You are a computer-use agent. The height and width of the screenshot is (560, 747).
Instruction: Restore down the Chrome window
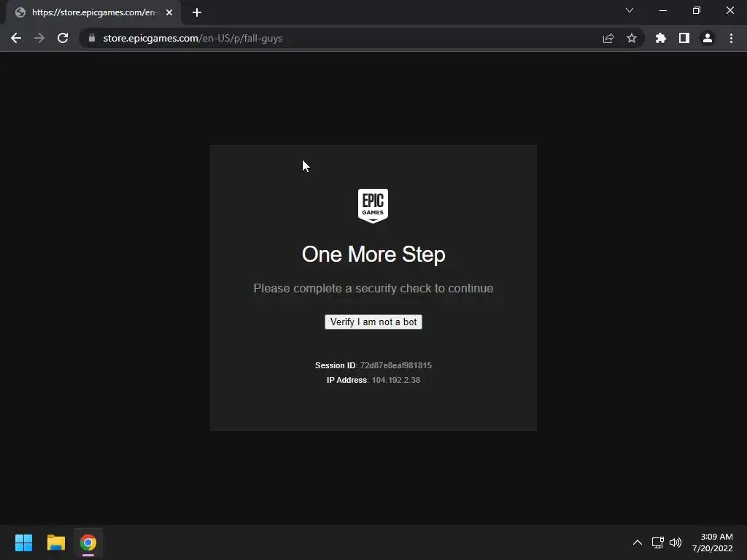(x=697, y=10)
